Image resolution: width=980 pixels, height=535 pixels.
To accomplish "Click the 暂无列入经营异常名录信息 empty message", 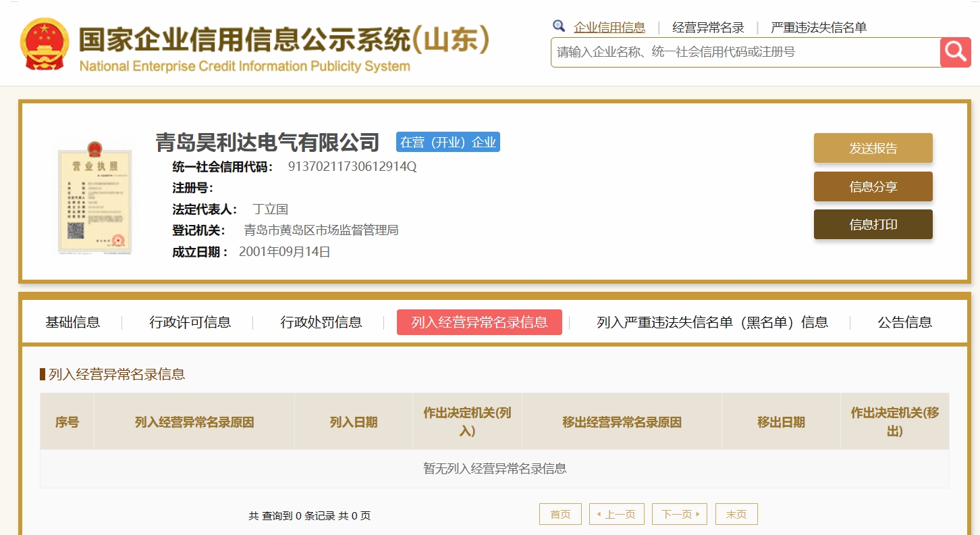I will click(x=495, y=469).
